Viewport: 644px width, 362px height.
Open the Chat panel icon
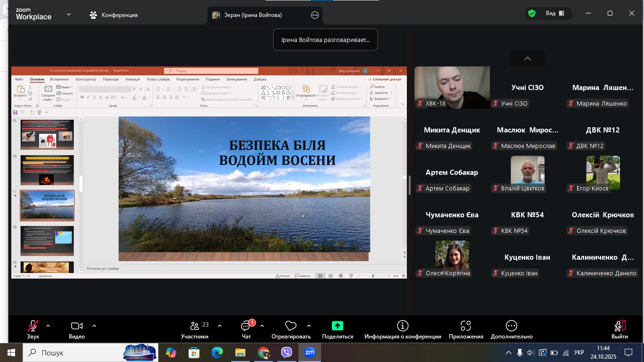coord(246,326)
